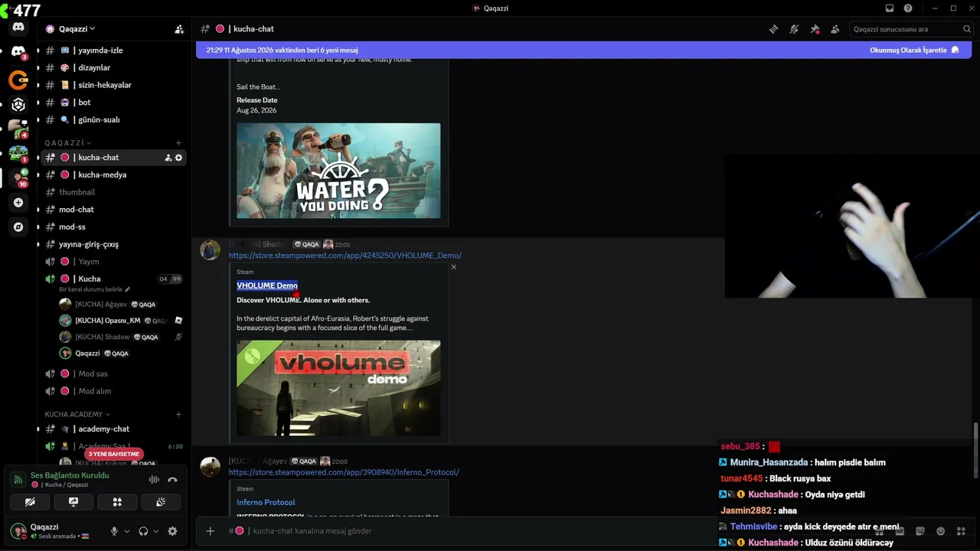This screenshot has width=980, height=551.
Task: Click the attachment plus button in message box
Action: tap(210, 531)
